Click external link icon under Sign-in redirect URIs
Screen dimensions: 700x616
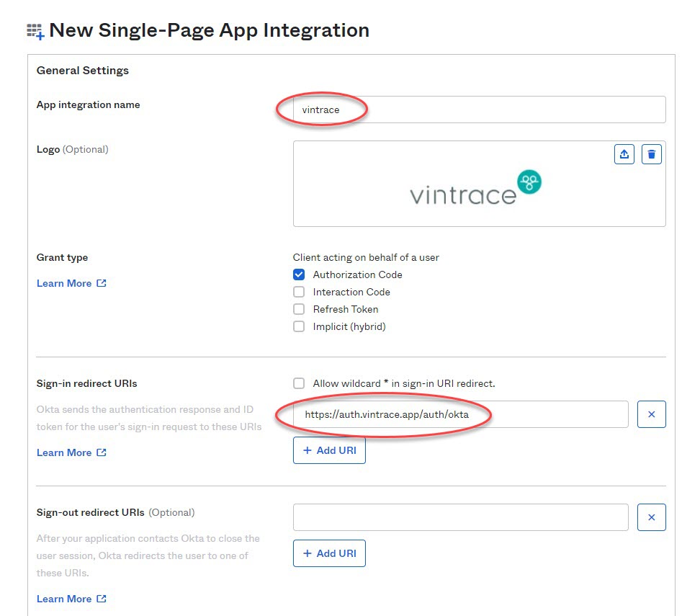(102, 452)
